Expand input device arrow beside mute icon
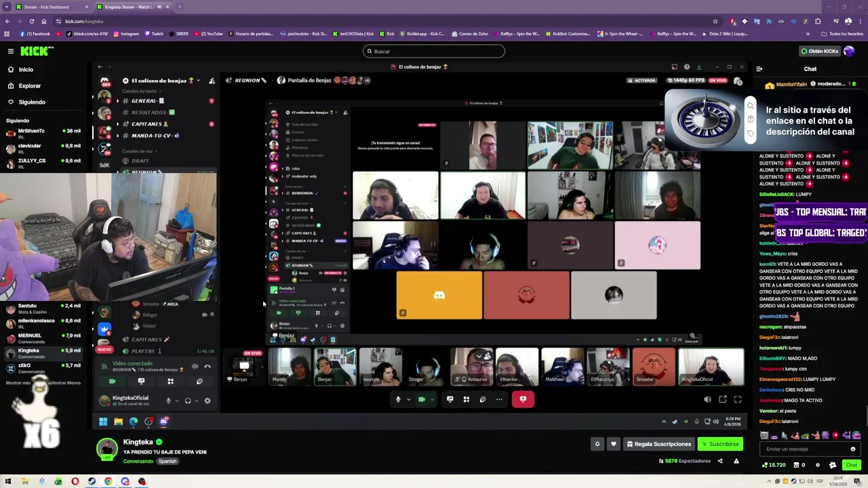This screenshot has width=868, height=488. click(177, 401)
